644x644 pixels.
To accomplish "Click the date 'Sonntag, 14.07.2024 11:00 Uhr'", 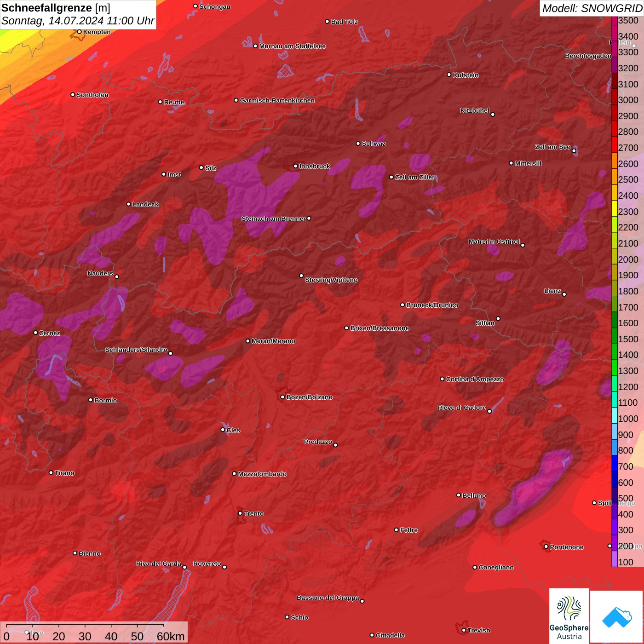I will pyautogui.click(x=78, y=21).
